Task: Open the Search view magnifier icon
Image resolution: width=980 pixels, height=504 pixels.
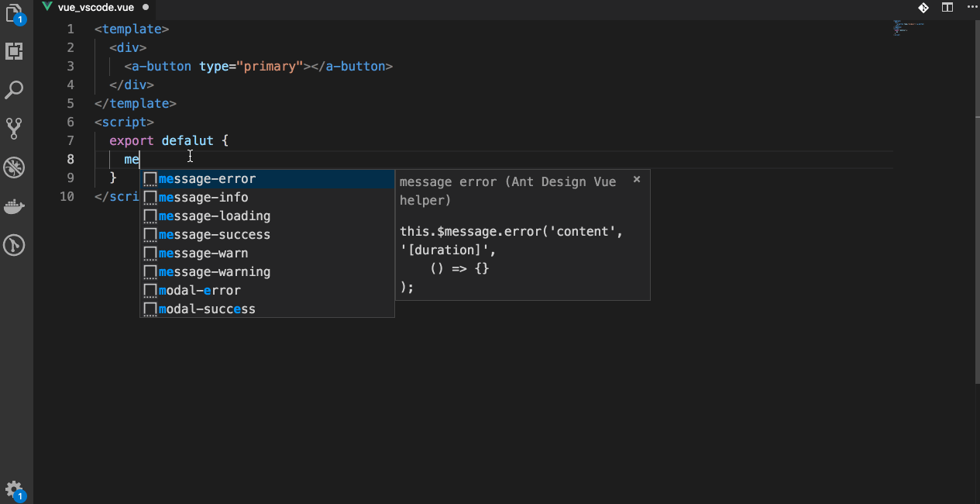Action: click(x=14, y=90)
